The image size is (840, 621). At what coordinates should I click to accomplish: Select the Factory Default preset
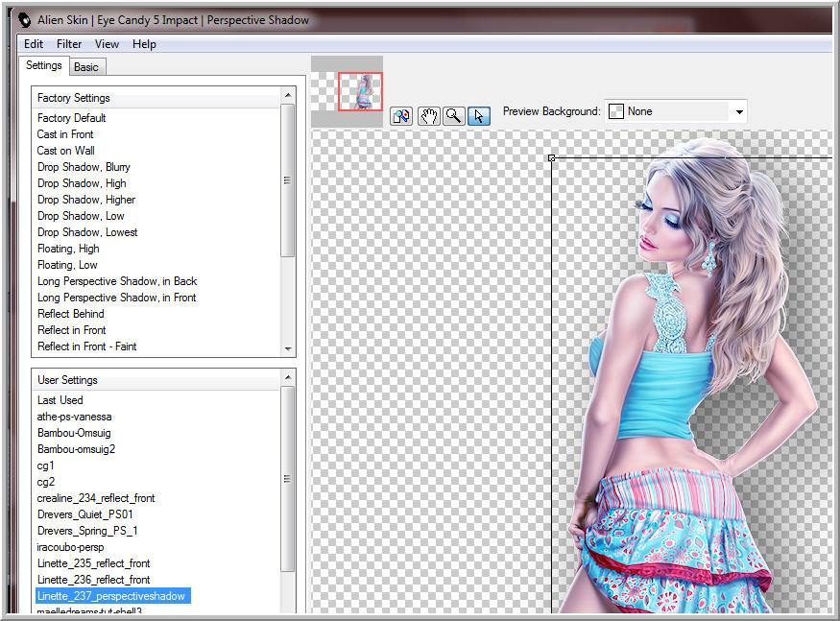tap(71, 118)
